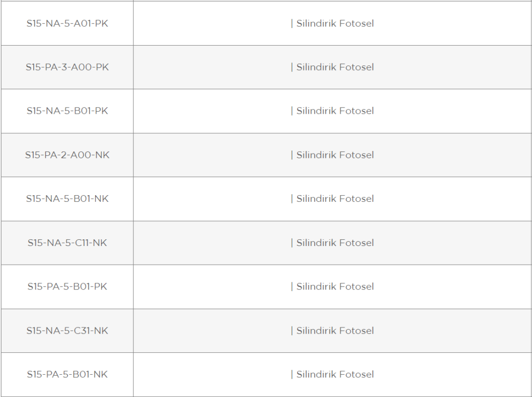
Task: Click the gray row containing S15-NA-5-C11-NK
Action: point(266,243)
